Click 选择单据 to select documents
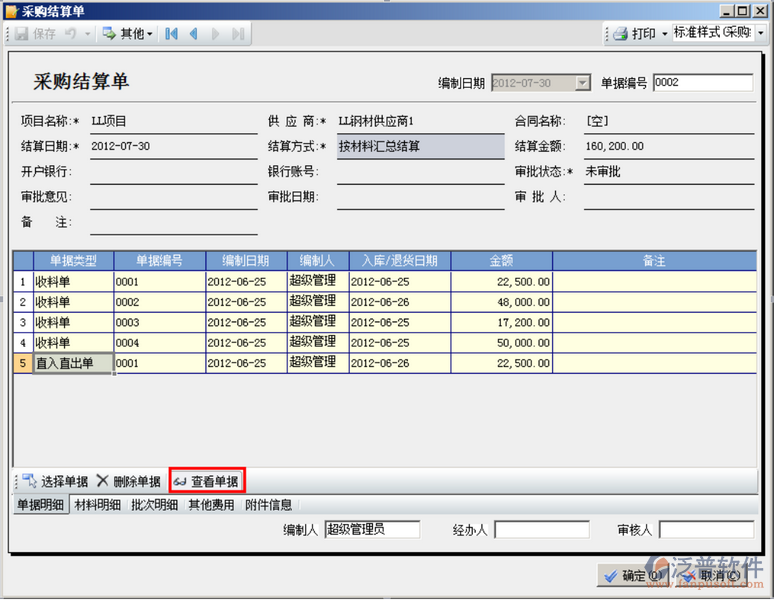The image size is (774, 600). (x=56, y=481)
